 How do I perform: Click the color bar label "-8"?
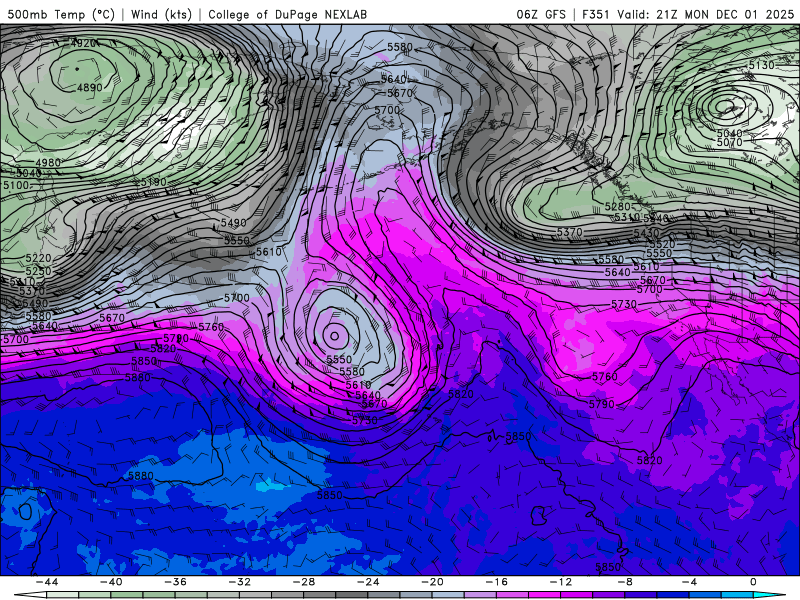click(625, 582)
